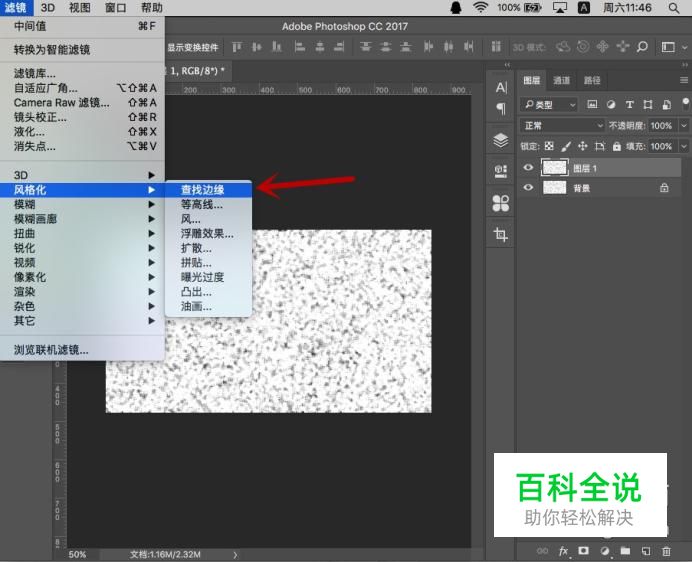This screenshot has width=692, height=562.
Task: Choose 浮雕效果... emboss filter
Action: pos(208,234)
